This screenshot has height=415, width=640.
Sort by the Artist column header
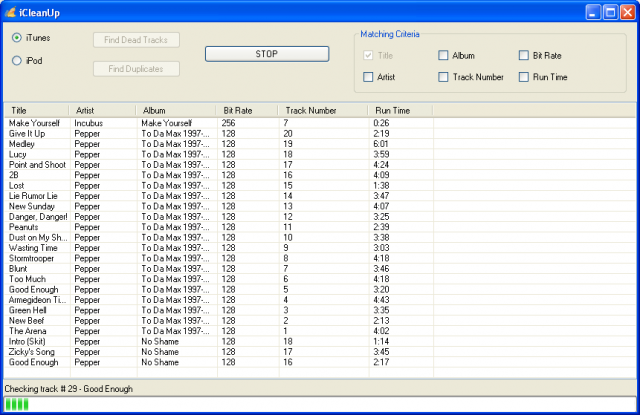click(x=102, y=111)
